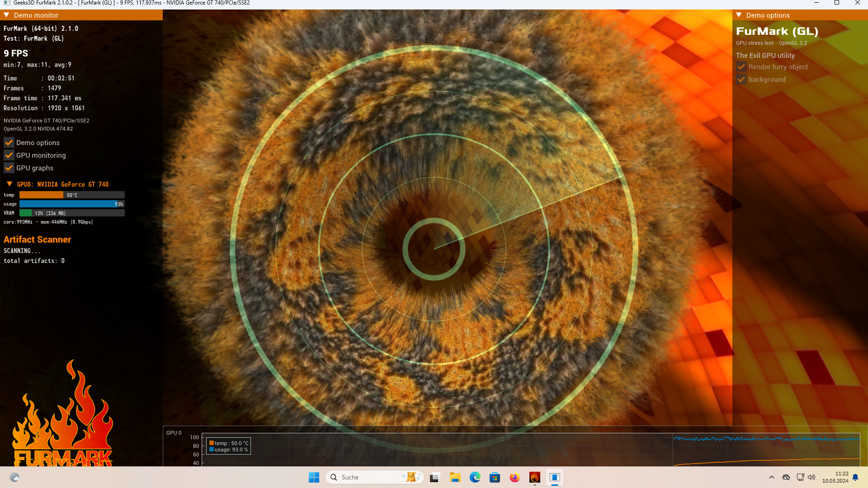Collapse the GPU0 NVIDIA GeForce GT 740 section

pos(9,184)
